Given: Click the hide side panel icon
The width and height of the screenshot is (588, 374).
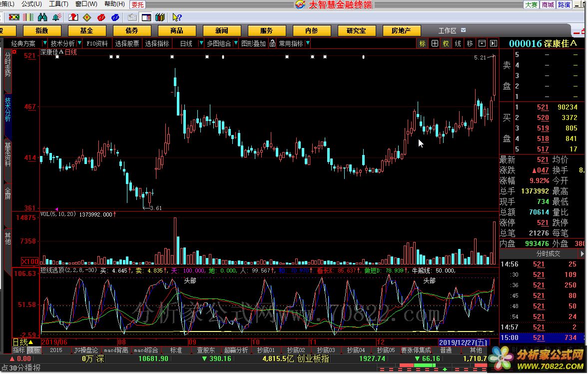Looking at the screenshot, I should (494, 43).
